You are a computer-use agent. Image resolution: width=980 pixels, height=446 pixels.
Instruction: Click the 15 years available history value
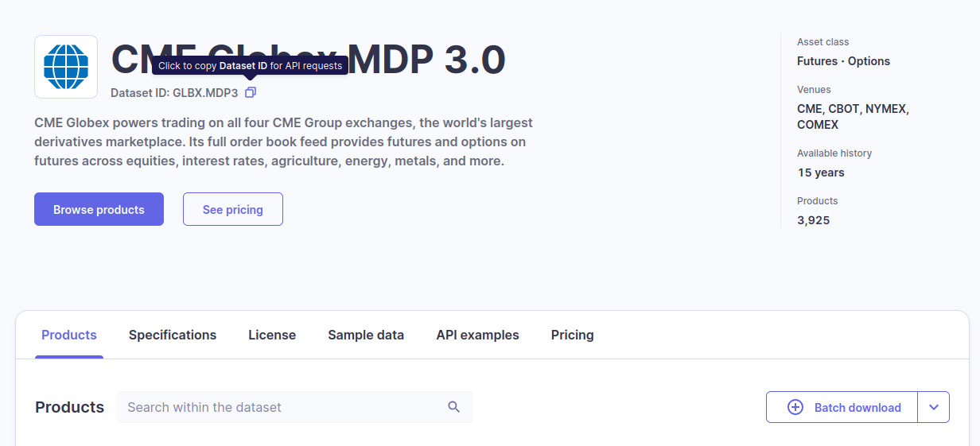(821, 173)
